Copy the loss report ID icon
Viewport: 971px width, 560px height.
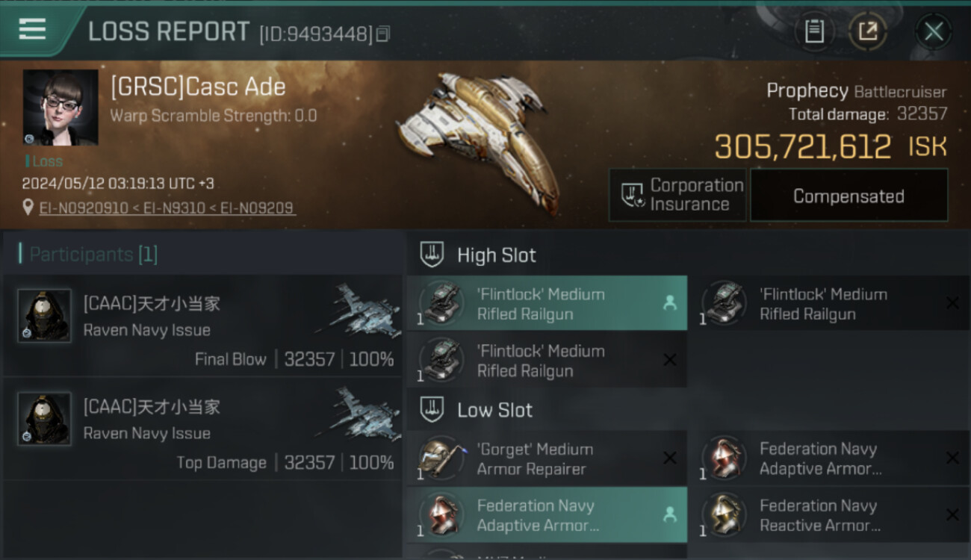(x=383, y=34)
